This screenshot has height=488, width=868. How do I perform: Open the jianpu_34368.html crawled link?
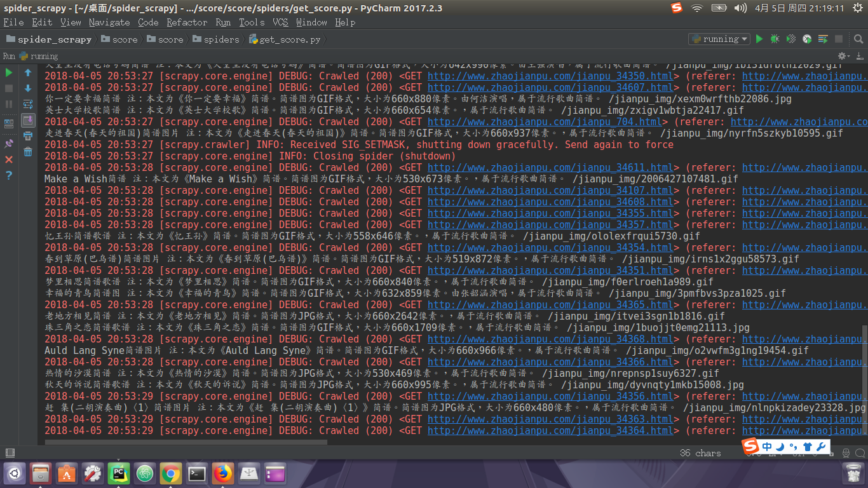click(x=550, y=339)
